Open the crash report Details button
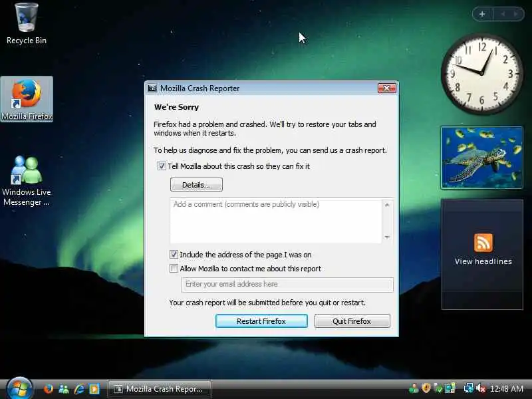This screenshot has height=399, width=532. [196, 185]
